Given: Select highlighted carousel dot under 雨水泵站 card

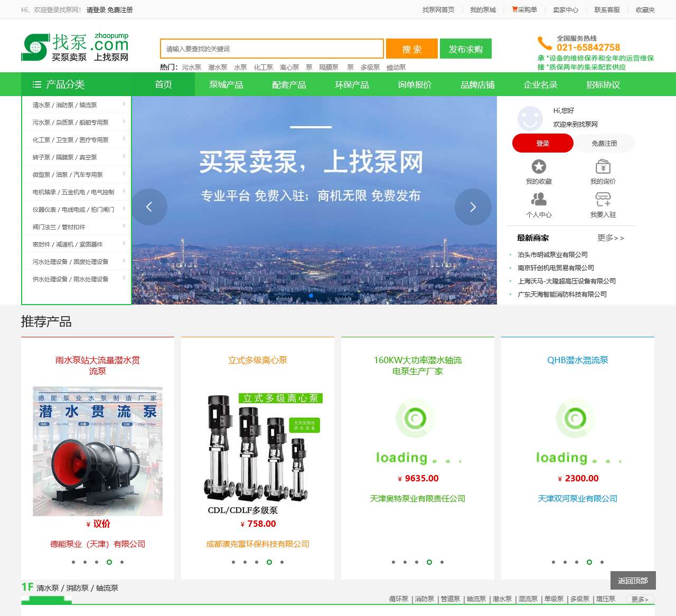Looking at the screenshot, I should point(109,562).
